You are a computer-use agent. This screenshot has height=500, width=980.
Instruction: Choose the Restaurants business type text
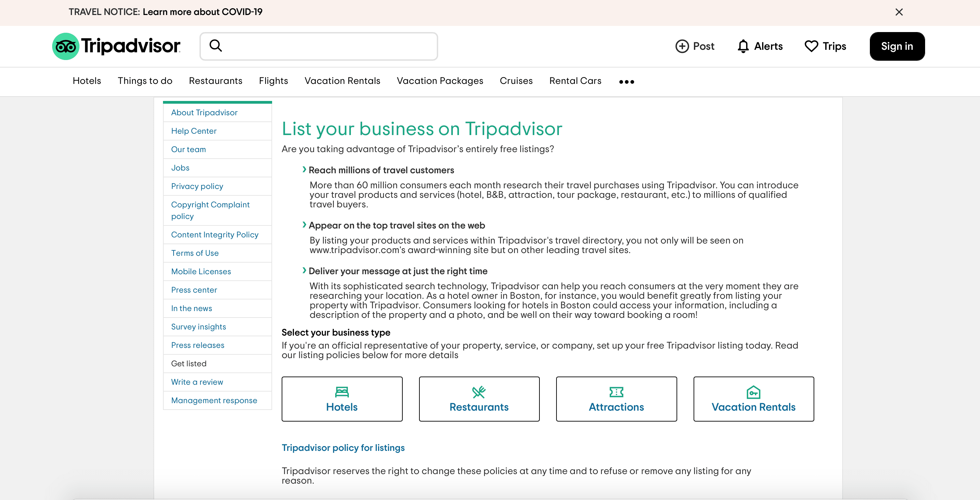coord(479,407)
